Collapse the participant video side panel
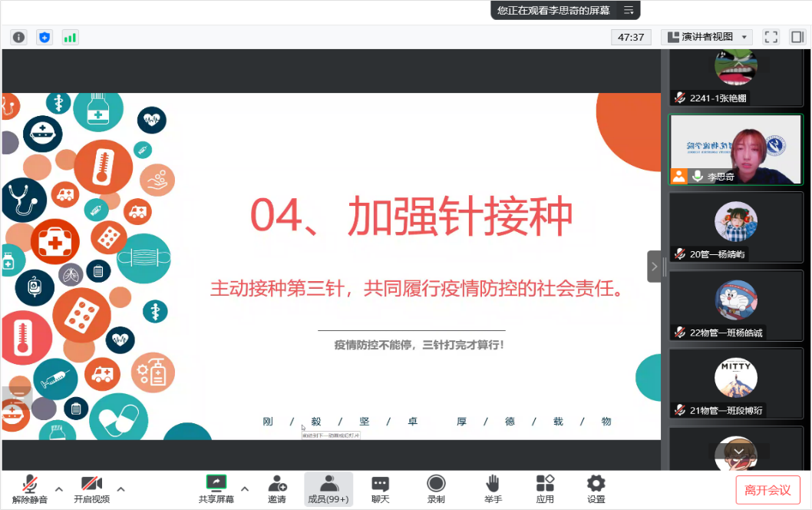Image resolution: width=812 pixels, height=510 pixels. [x=654, y=267]
